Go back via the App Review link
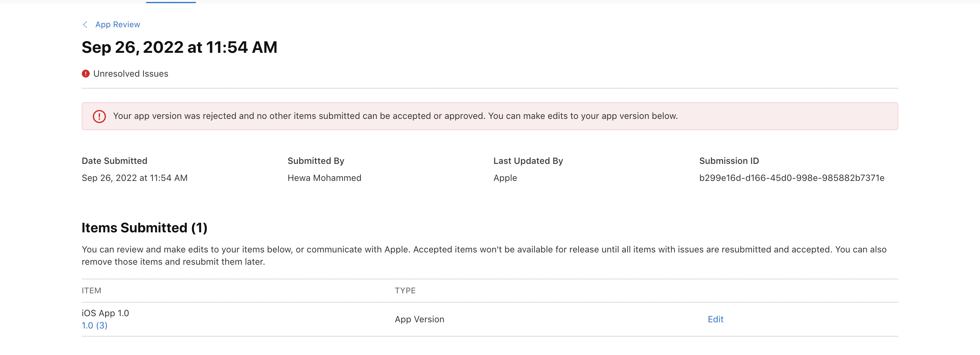The height and width of the screenshot is (355, 980). pyautogui.click(x=117, y=25)
